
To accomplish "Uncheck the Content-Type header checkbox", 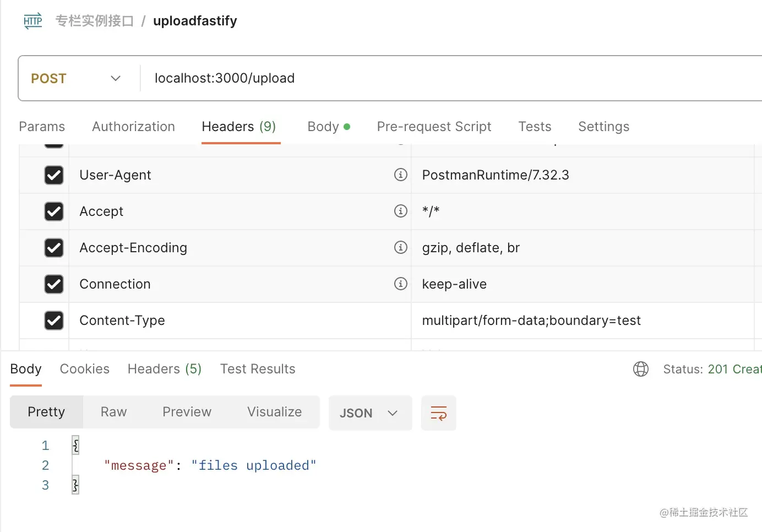I will (54, 321).
